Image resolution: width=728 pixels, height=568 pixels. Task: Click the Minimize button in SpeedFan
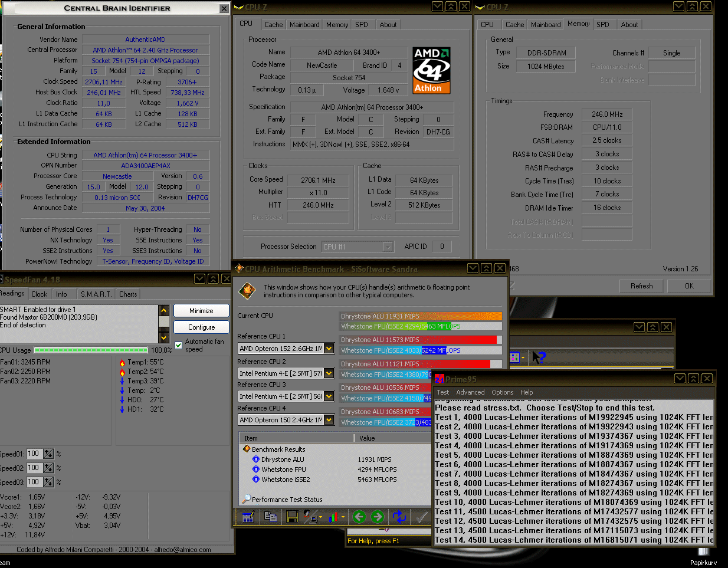pos(201,311)
